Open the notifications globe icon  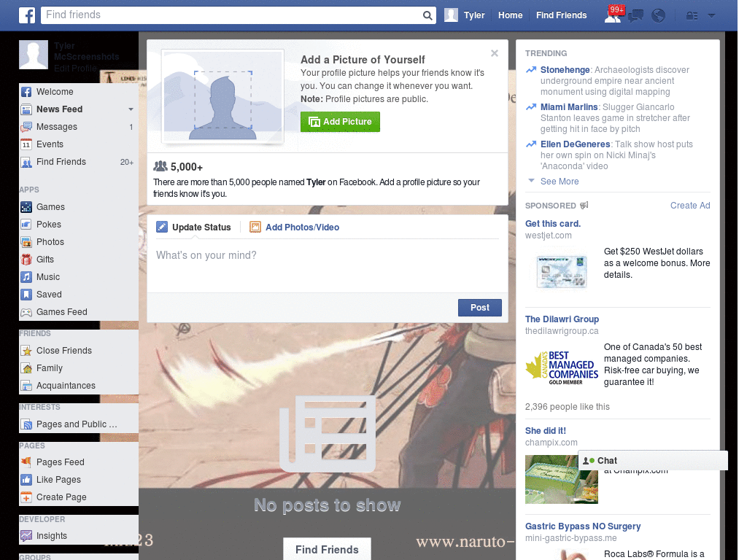pos(659,16)
